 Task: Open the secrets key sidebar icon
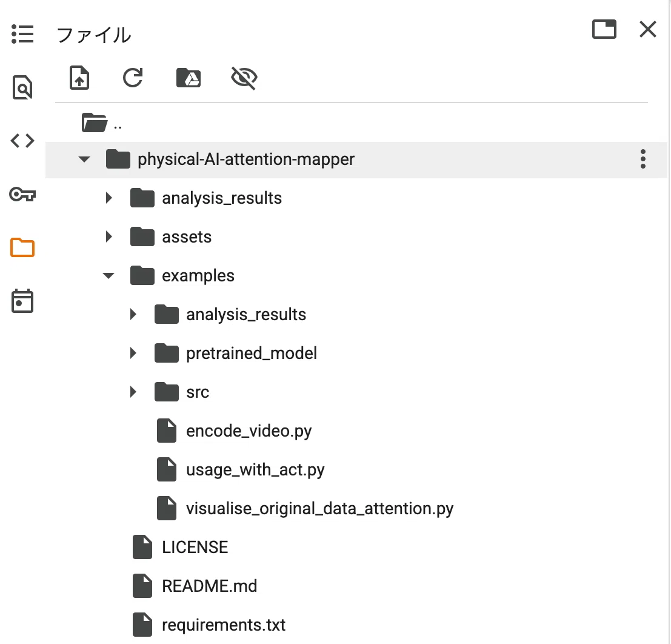[22, 195]
